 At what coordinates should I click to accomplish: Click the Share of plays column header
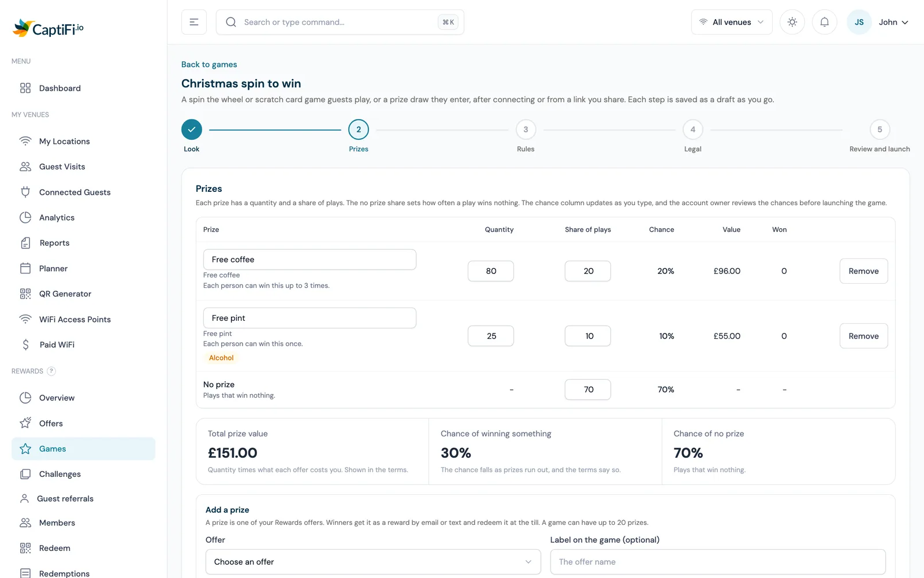coord(588,229)
